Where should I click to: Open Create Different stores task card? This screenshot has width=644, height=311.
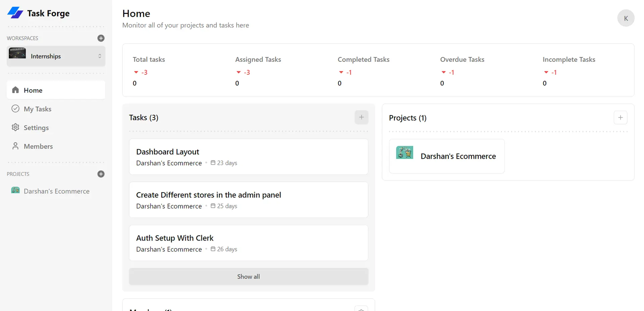tap(249, 200)
